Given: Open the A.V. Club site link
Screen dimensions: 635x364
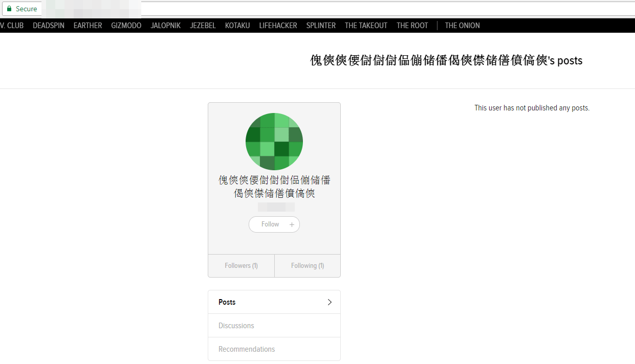Looking at the screenshot, I should point(12,26).
